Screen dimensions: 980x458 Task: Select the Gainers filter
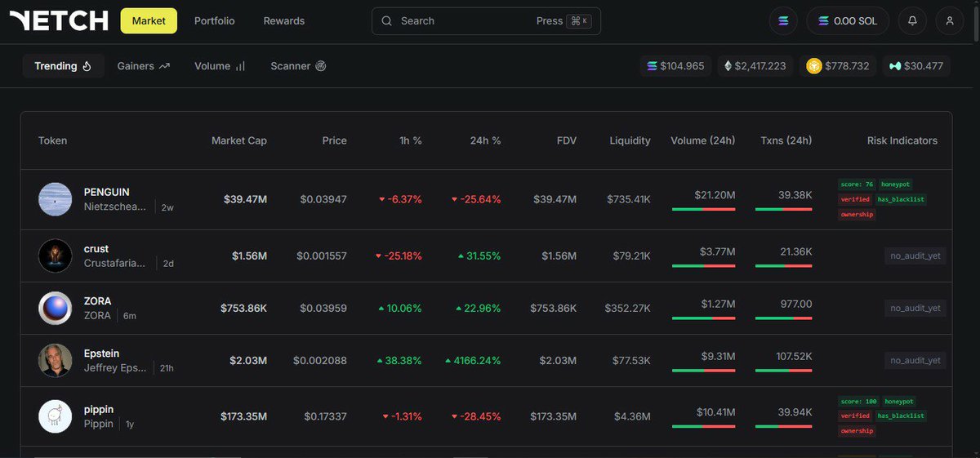(144, 66)
